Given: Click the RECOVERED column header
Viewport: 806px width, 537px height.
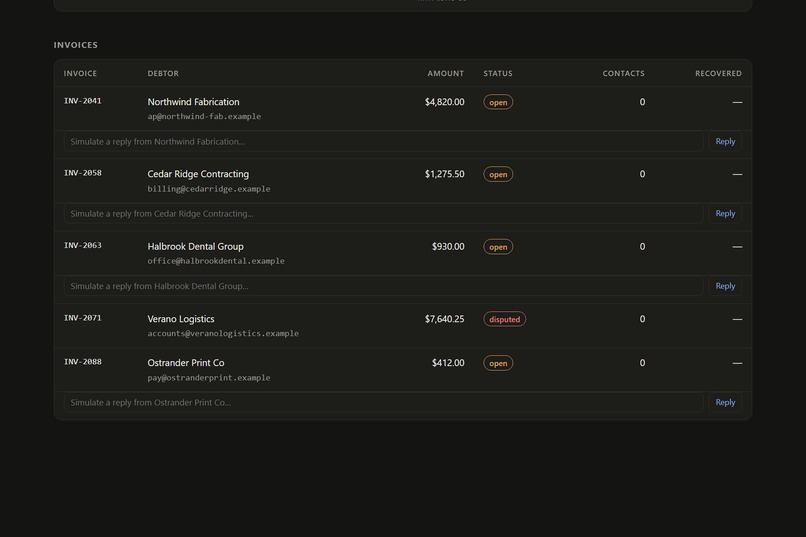Looking at the screenshot, I should [719, 73].
